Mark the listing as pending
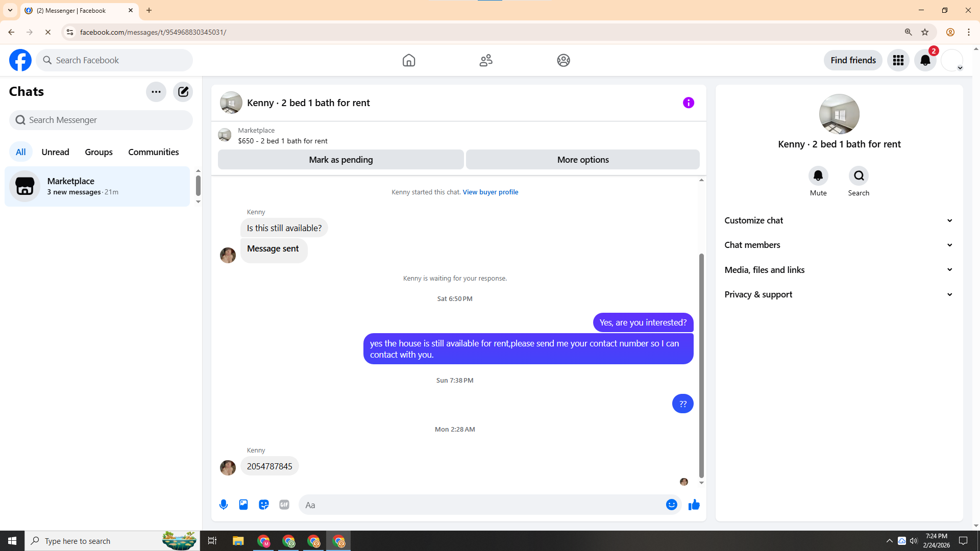 tap(340, 160)
